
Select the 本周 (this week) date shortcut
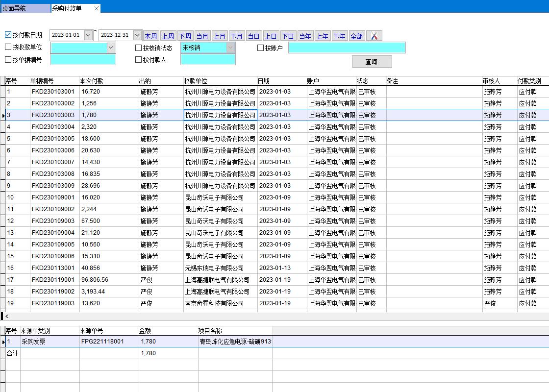(151, 35)
